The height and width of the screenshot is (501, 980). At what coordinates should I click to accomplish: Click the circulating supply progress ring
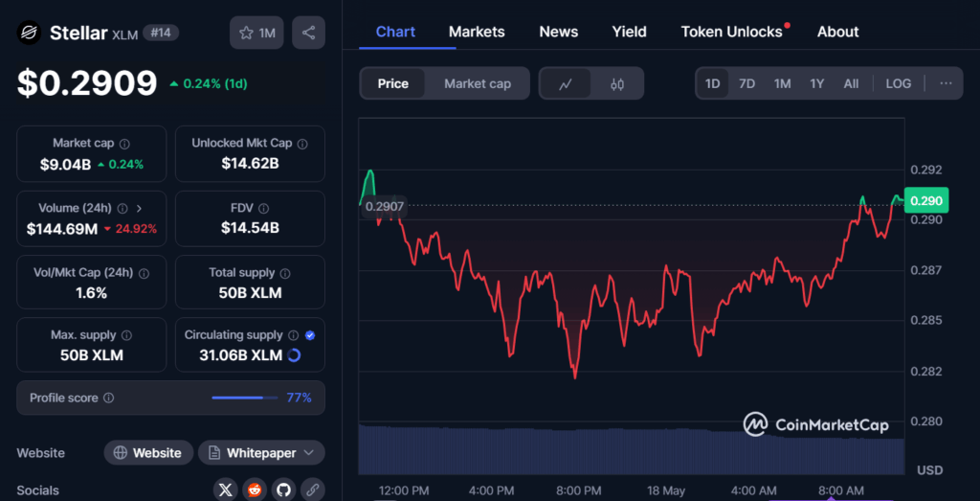[x=295, y=356]
